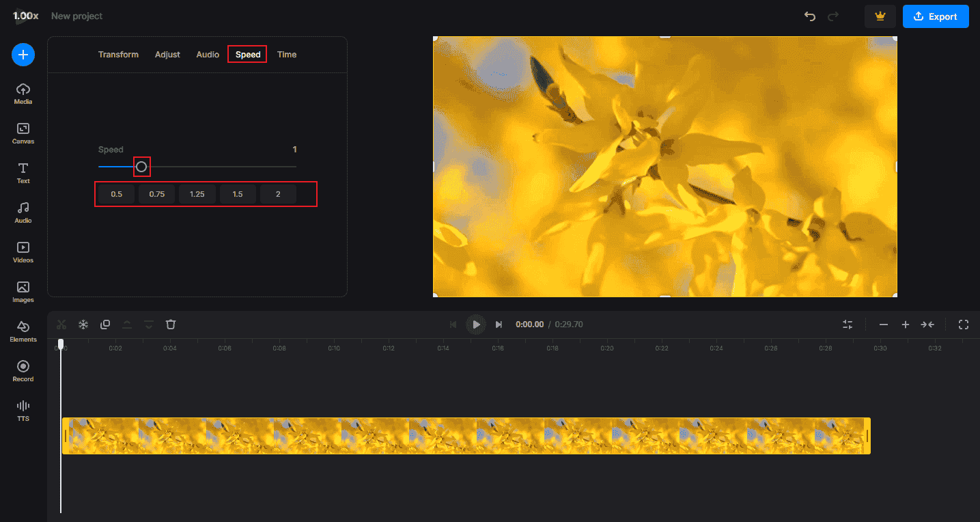Enter fullscreen preview mode

[963, 324]
